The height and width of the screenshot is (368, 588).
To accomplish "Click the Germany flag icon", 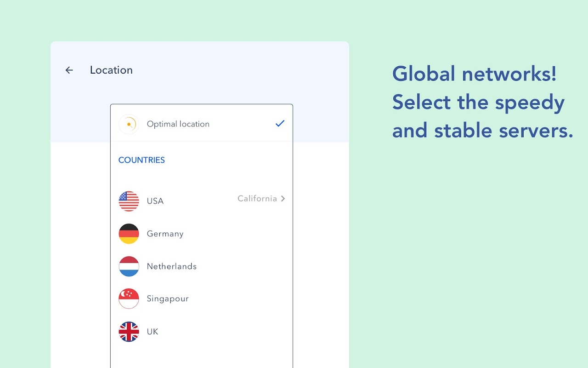I will pyautogui.click(x=129, y=234).
